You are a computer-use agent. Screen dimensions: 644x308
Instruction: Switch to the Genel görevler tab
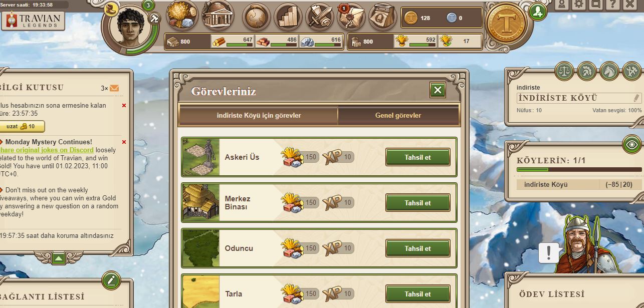(x=398, y=115)
